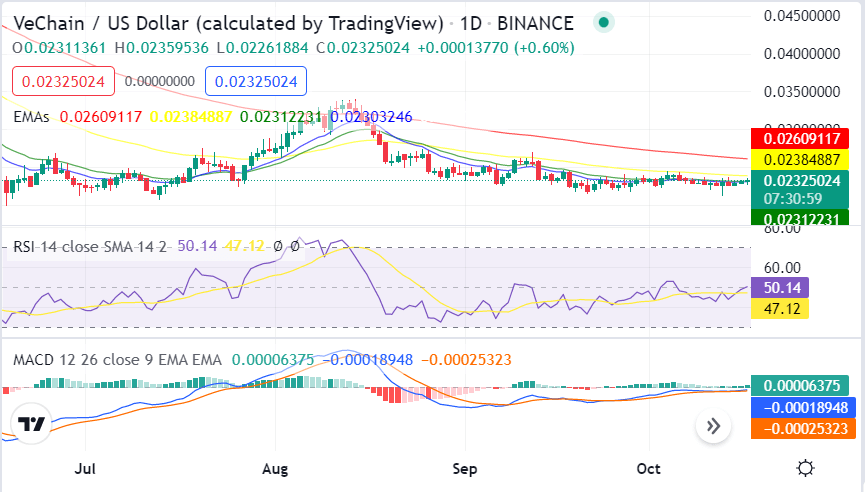Image resolution: width=865 pixels, height=492 pixels.
Task: Click the purple 50.14 RSI axis label
Action: pos(780,287)
